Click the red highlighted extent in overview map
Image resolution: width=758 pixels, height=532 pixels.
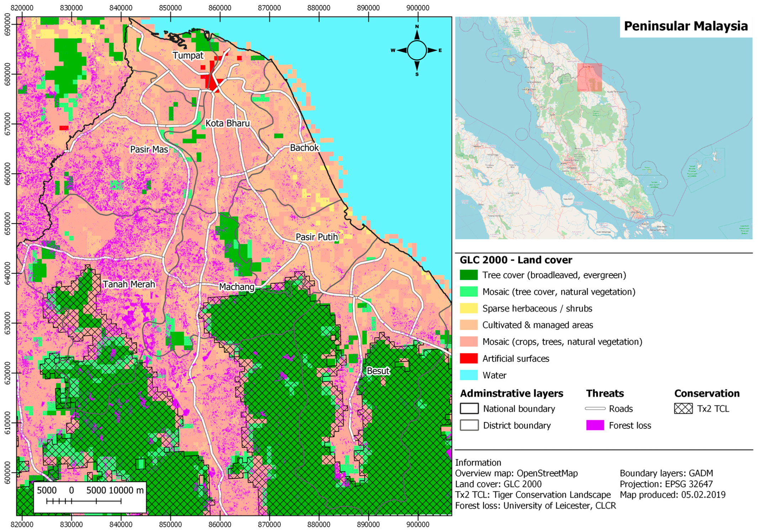tap(589, 77)
